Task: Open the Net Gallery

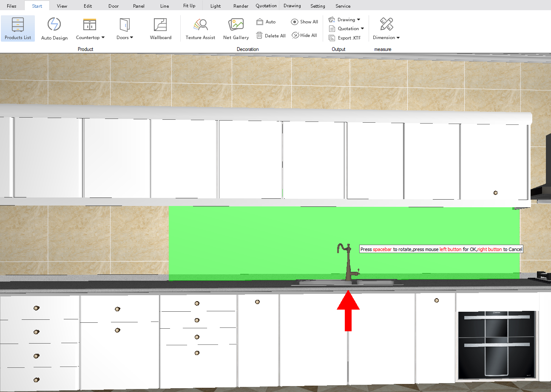Action: (236, 29)
